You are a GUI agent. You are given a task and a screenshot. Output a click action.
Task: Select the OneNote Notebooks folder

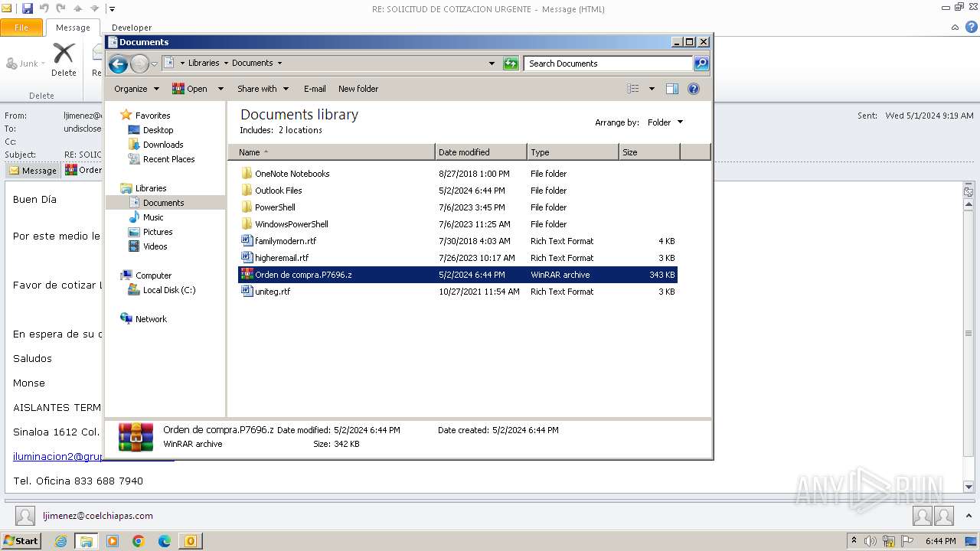click(x=458, y=174)
